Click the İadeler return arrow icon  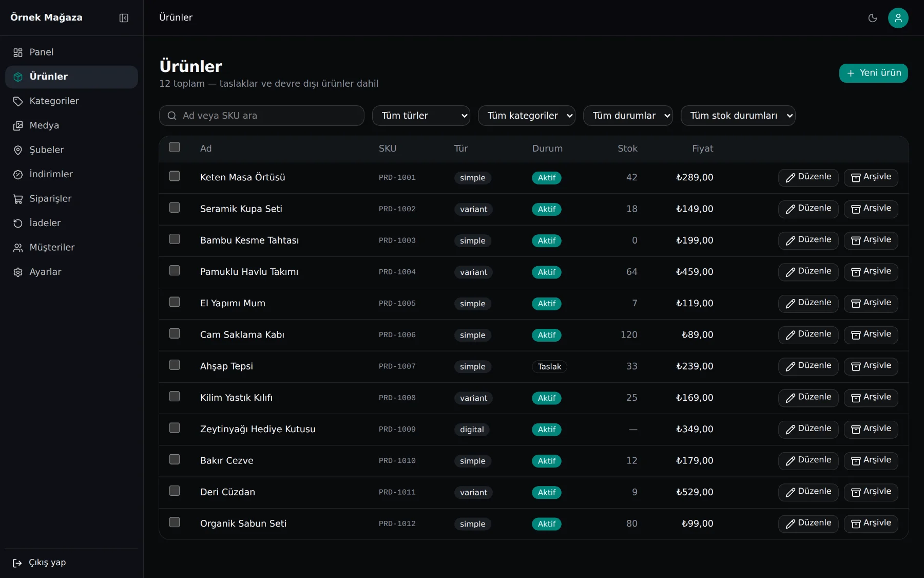point(18,223)
